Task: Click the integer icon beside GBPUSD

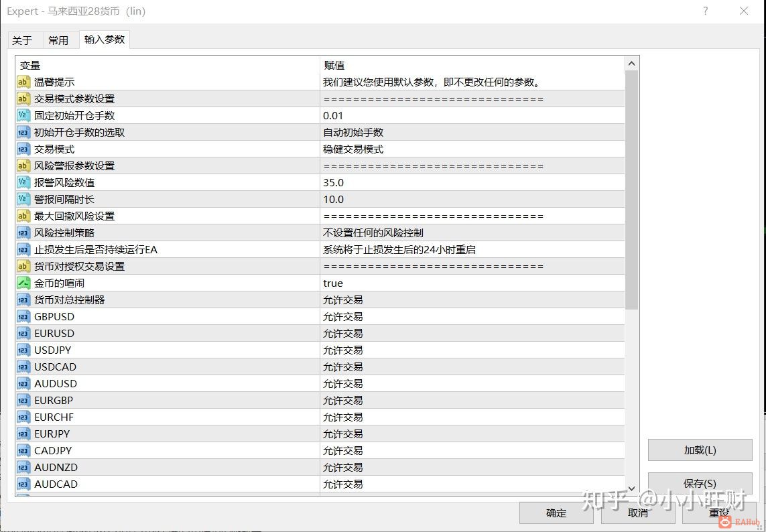Action: tap(23, 316)
